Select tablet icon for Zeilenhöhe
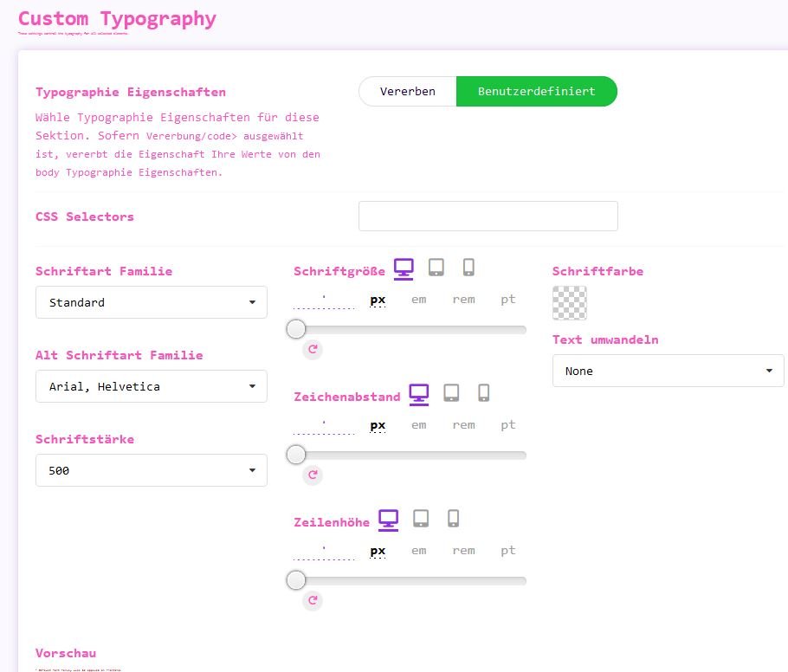 (x=421, y=519)
